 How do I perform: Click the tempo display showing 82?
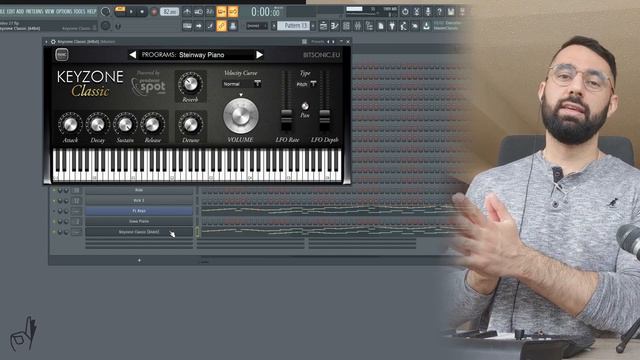point(169,12)
